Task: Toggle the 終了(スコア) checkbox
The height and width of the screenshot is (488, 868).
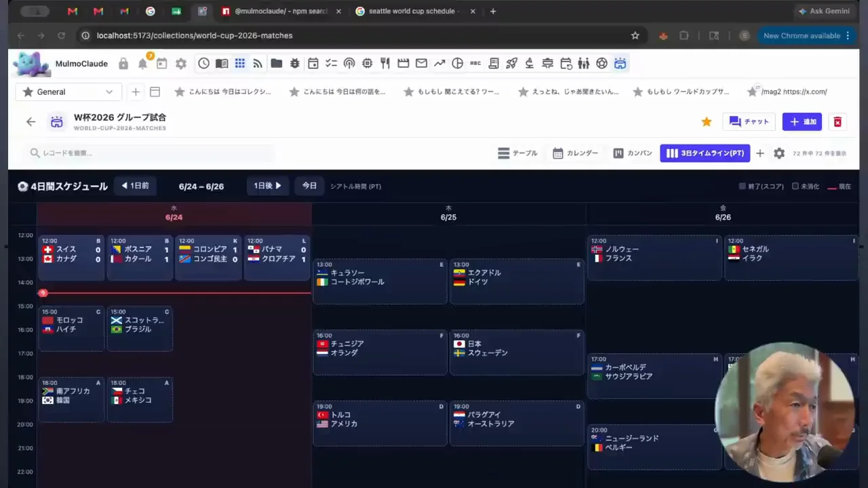Action: pos(742,186)
